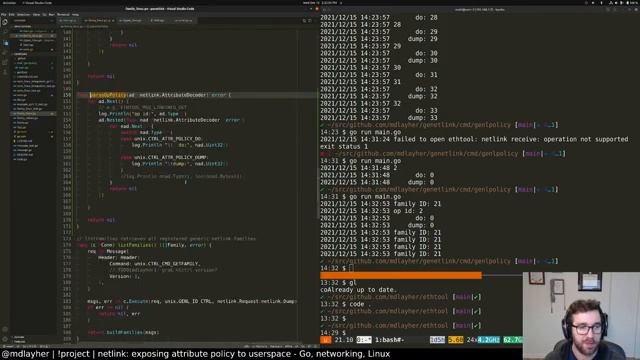Image resolution: width=640 pixels, height=360 pixels.
Task: Click the 'exit status 1' terminal line
Action: click(x=344, y=147)
